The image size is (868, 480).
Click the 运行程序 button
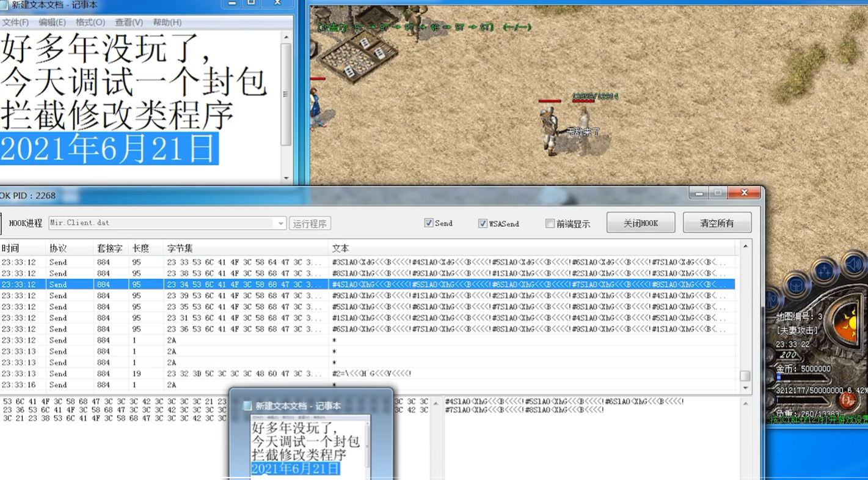tap(310, 223)
